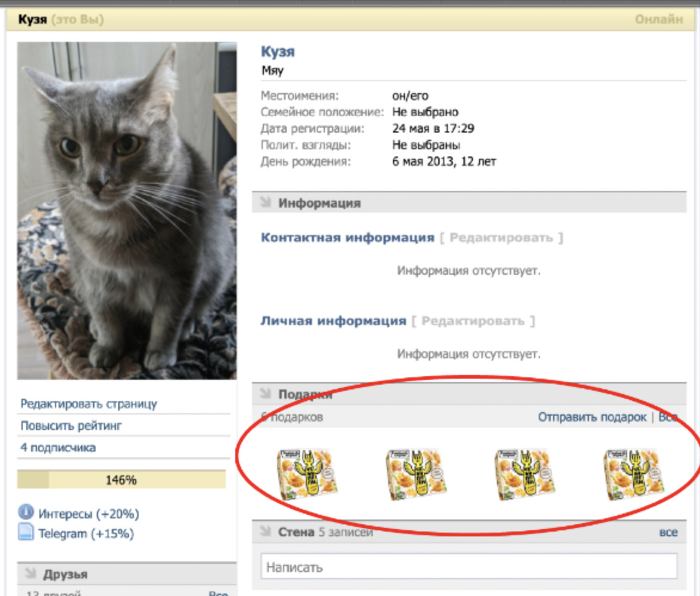Viewport: 700px width, 596px height.
Task: Open the Повысить рейтинг link
Action: click(71, 425)
